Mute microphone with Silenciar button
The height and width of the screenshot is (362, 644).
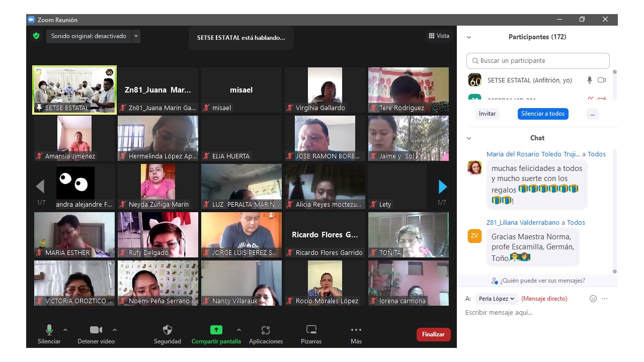[49, 334]
